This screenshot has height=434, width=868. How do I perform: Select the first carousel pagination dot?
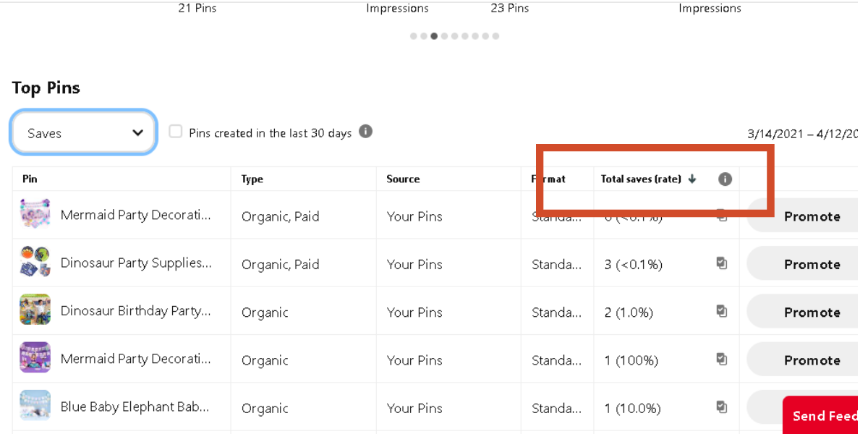pyautogui.click(x=413, y=35)
